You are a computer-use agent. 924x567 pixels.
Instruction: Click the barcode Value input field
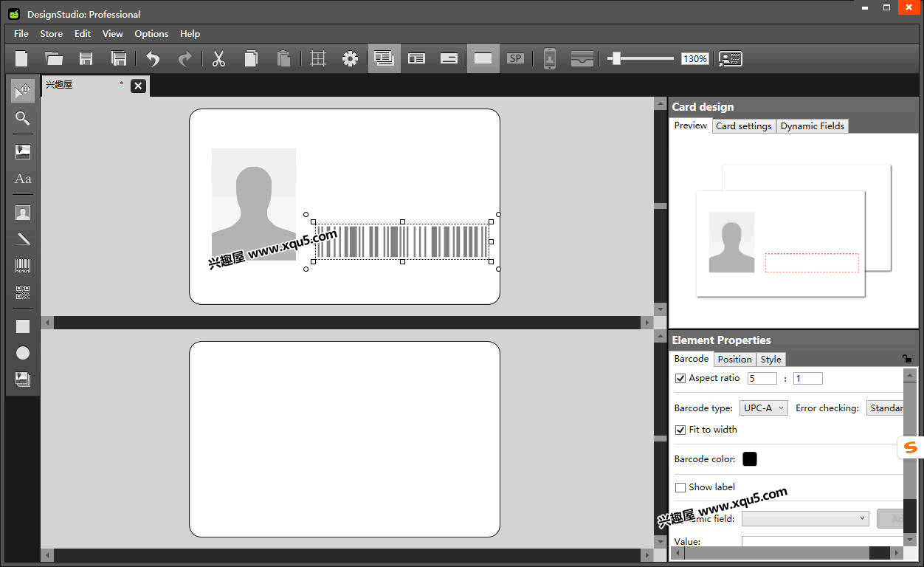pos(822,542)
